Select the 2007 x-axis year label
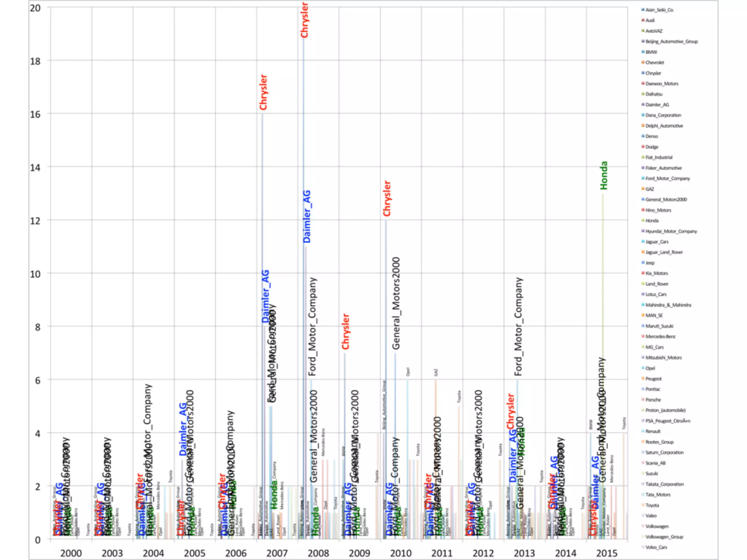 [277, 553]
